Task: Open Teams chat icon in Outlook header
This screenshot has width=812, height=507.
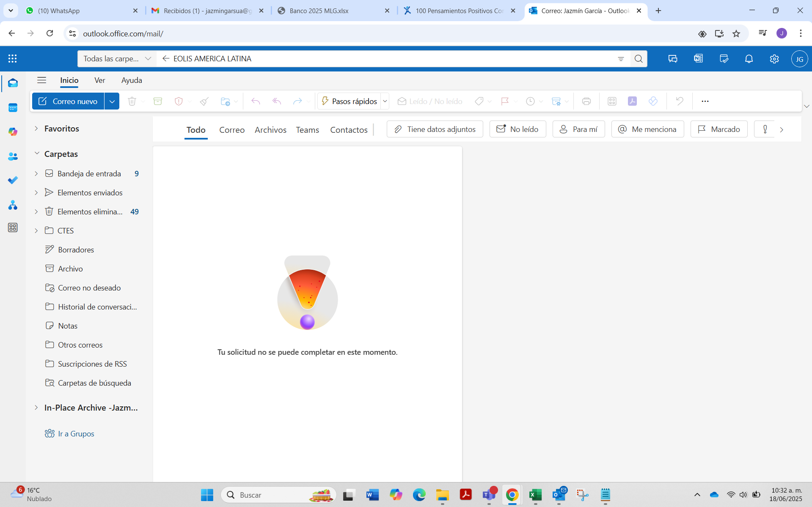Action: 673,59
